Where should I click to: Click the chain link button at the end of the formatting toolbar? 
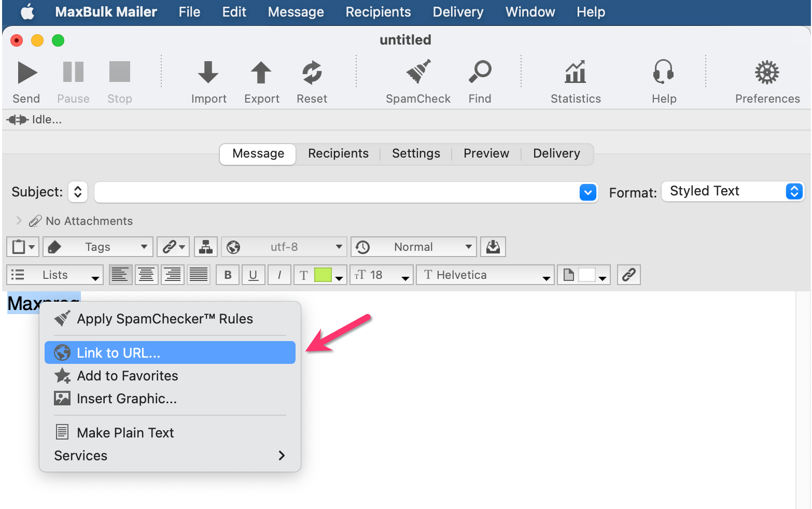tap(629, 275)
